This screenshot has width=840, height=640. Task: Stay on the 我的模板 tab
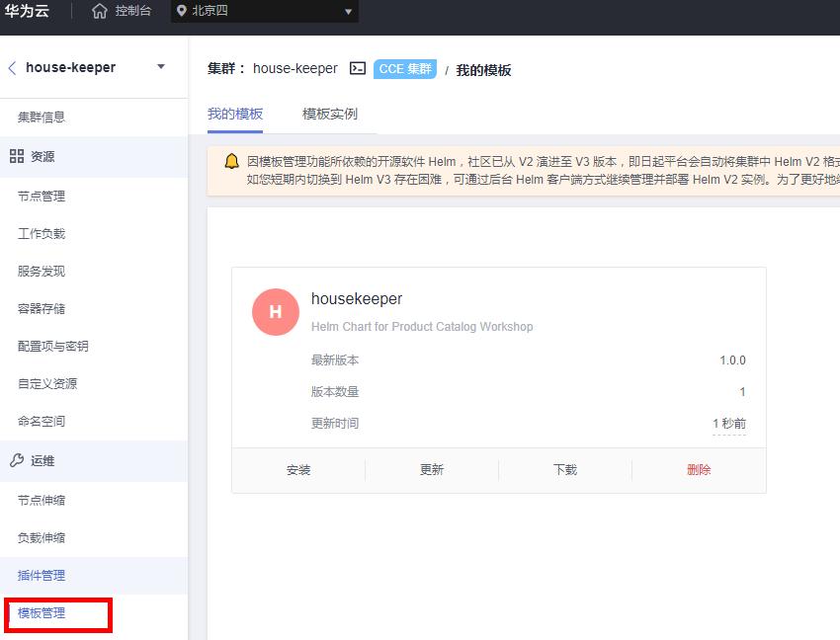click(235, 114)
